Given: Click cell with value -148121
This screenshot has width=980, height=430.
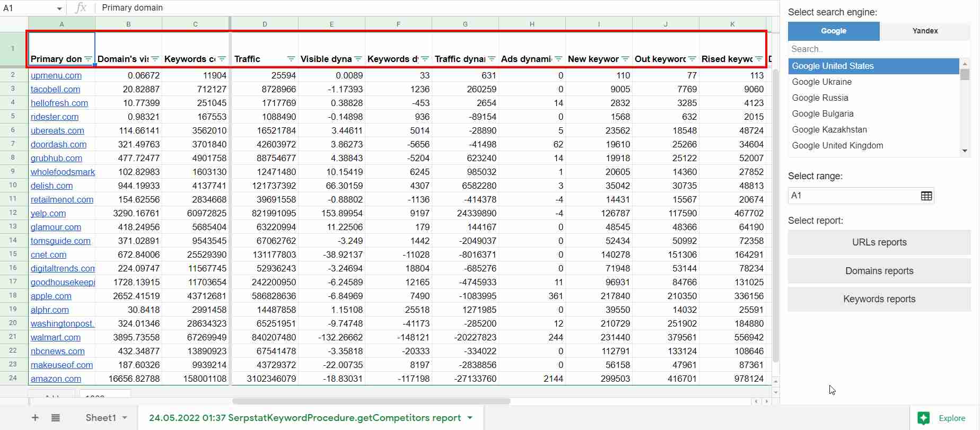Looking at the screenshot, I should pos(398,337).
